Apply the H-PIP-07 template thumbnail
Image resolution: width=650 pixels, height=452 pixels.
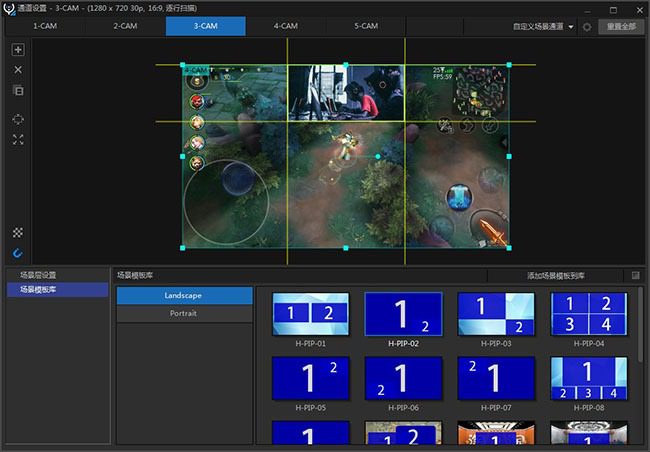pos(496,378)
